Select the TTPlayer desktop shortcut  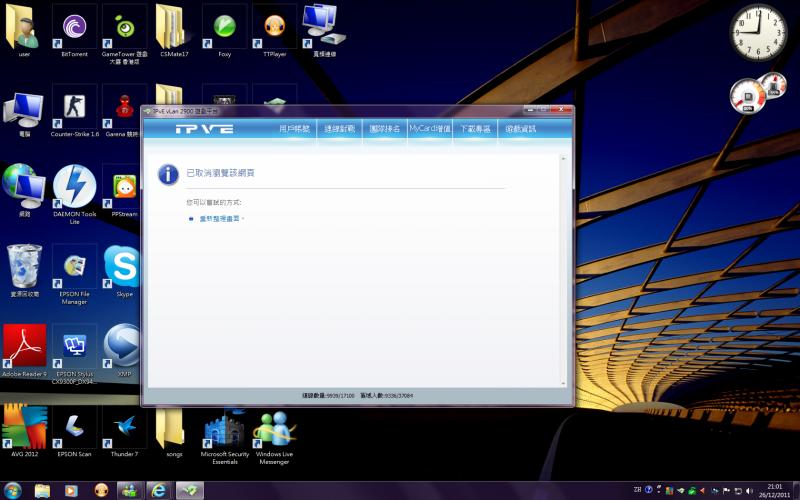(274, 31)
